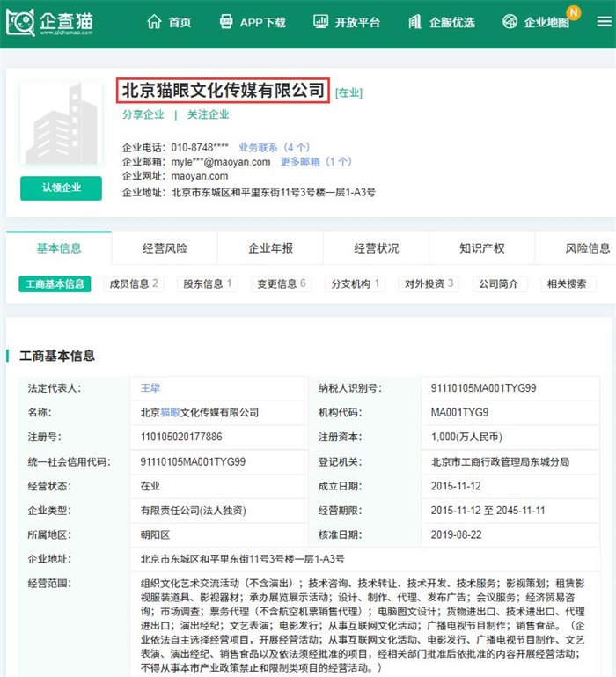Click the 工商基本信息 section heading
Screen dimensions: 616x677
tap(57, 356)
